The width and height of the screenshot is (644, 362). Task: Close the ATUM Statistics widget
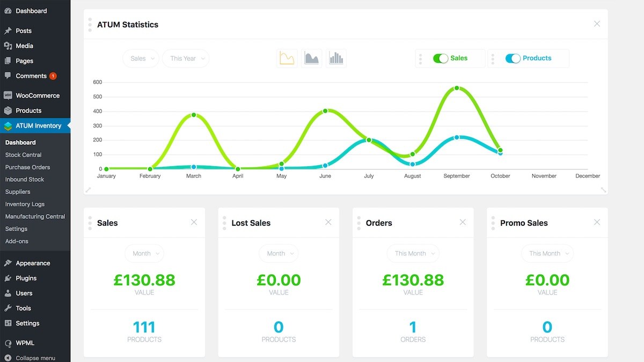pyautogui.click(x=597, y=24)
